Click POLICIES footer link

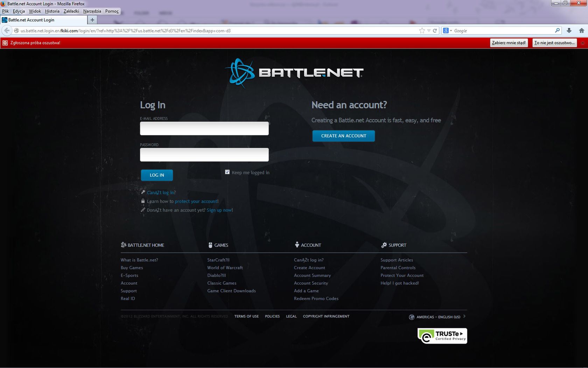272,316
